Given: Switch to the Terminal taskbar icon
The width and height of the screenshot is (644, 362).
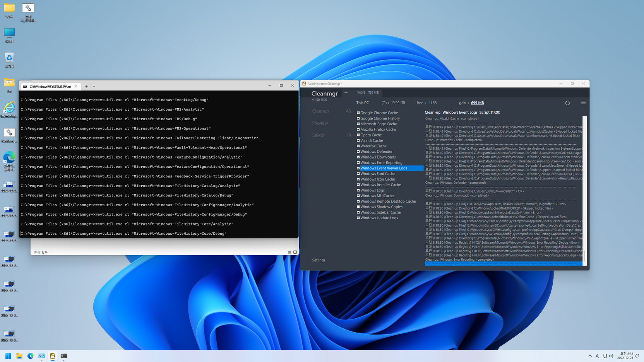Looking at the screenshot, I should coord(63,356).
